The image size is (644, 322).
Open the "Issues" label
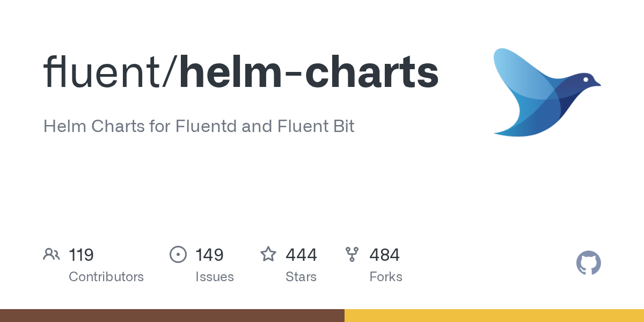215,277
